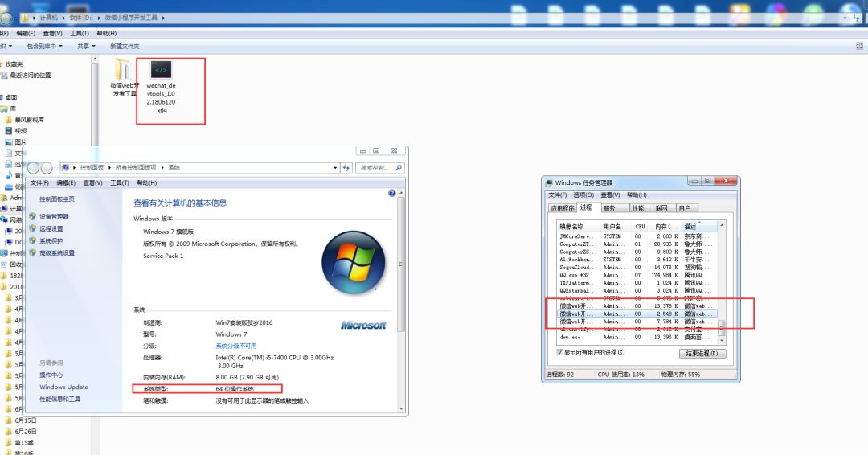
Task: Click the search magnifier in System window
Action: [399, 167]
